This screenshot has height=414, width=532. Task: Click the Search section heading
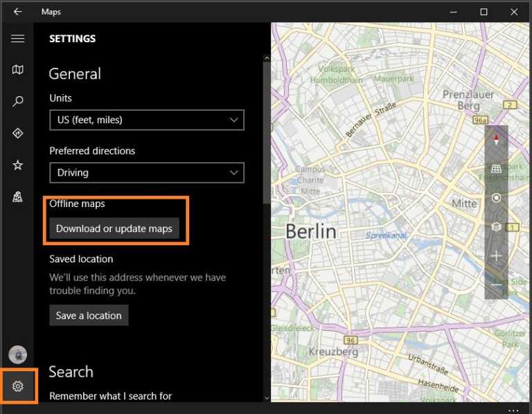pos(71,372)
